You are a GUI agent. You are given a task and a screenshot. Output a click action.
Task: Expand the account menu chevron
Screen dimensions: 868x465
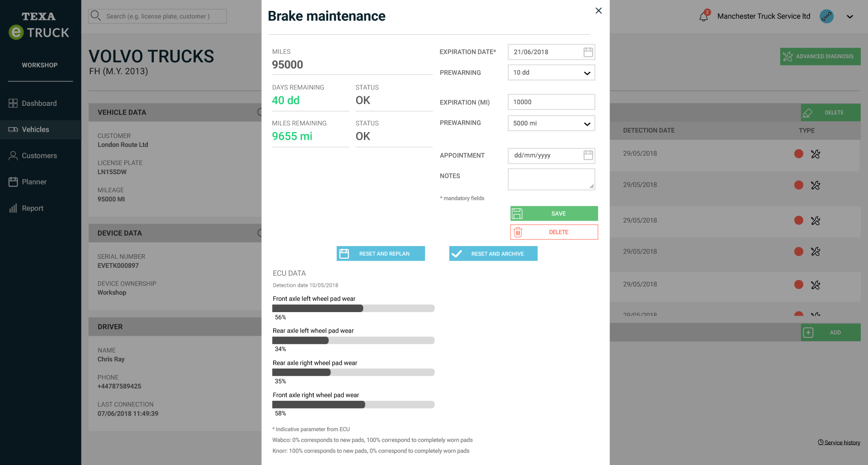coord(850,17)
